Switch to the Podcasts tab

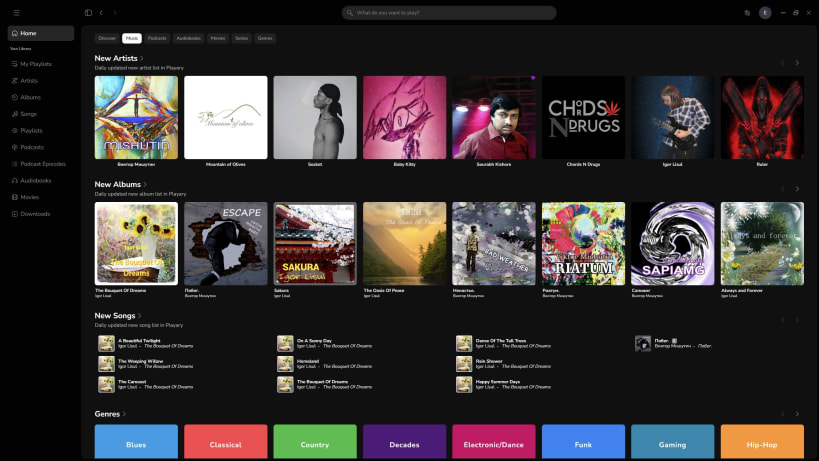click(157, 38)
